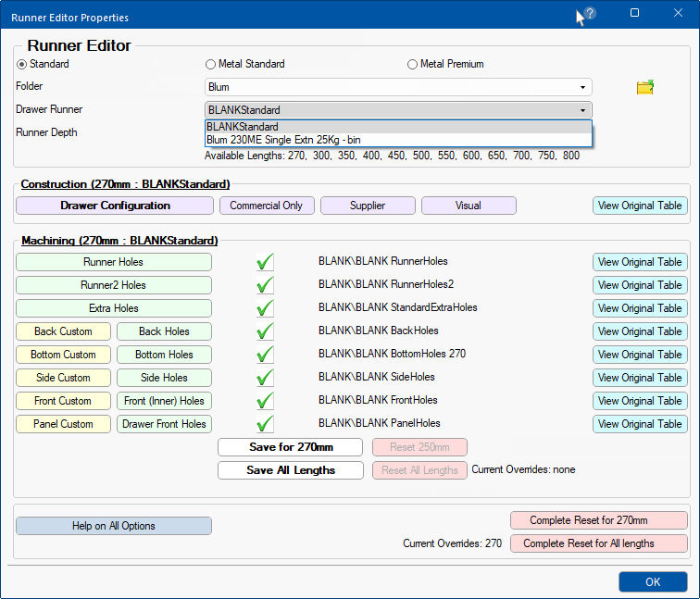Click green checkmark beside StandardExtraHoles
The width and height of the screenshot is (700, 599).
coord(265,308)
